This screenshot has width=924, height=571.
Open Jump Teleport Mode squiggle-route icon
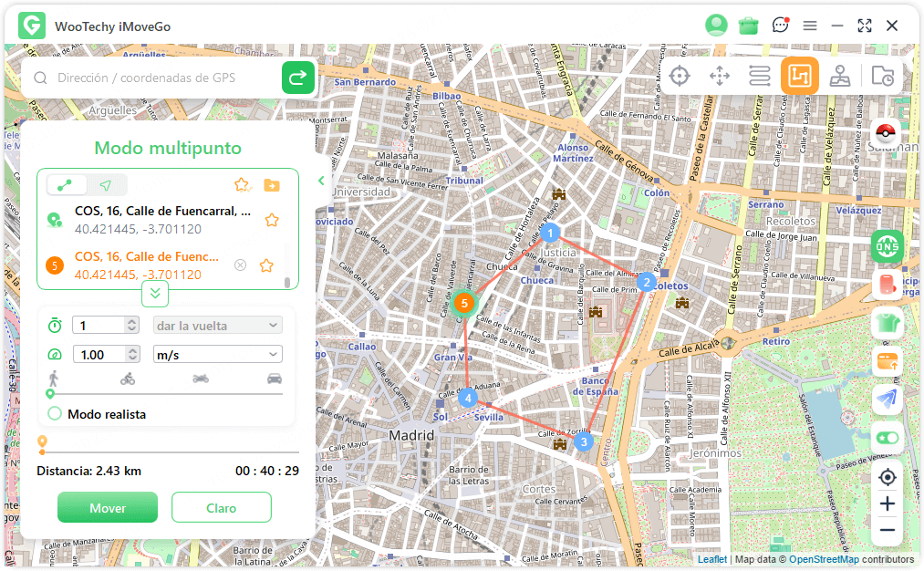760,77
